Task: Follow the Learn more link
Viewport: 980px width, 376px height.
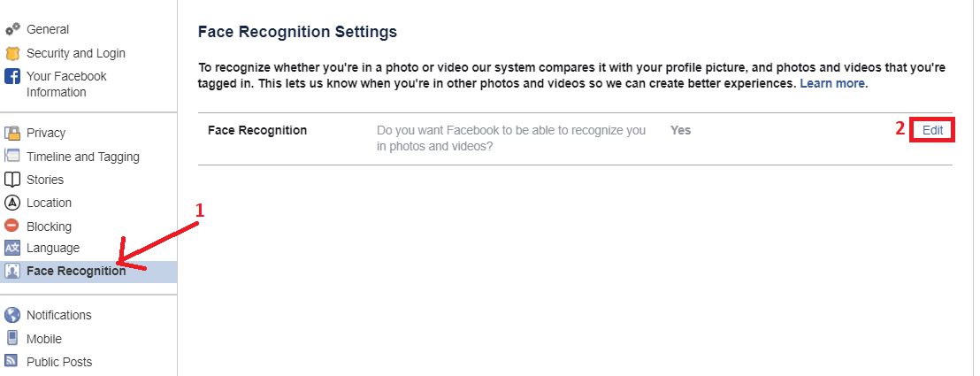Action: (833, 83)
